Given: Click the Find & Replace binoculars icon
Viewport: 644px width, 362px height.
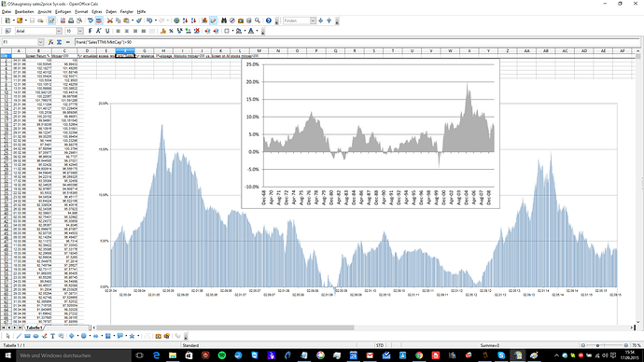Looking at the screenshot, I should (x=224, y=21).
